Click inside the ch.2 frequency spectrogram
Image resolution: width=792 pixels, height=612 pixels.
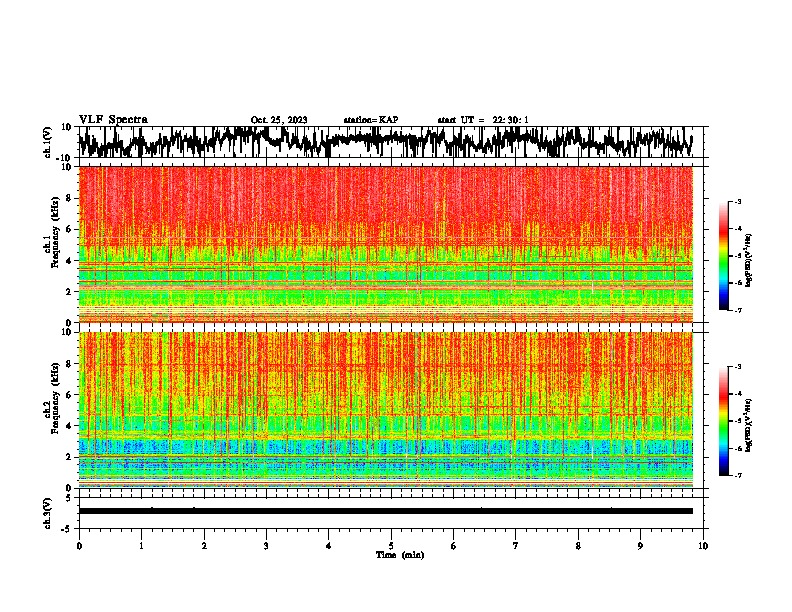[385, 410]
